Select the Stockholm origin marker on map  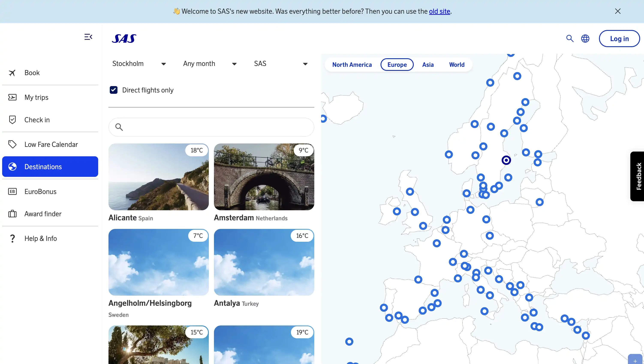coord(506,160)
